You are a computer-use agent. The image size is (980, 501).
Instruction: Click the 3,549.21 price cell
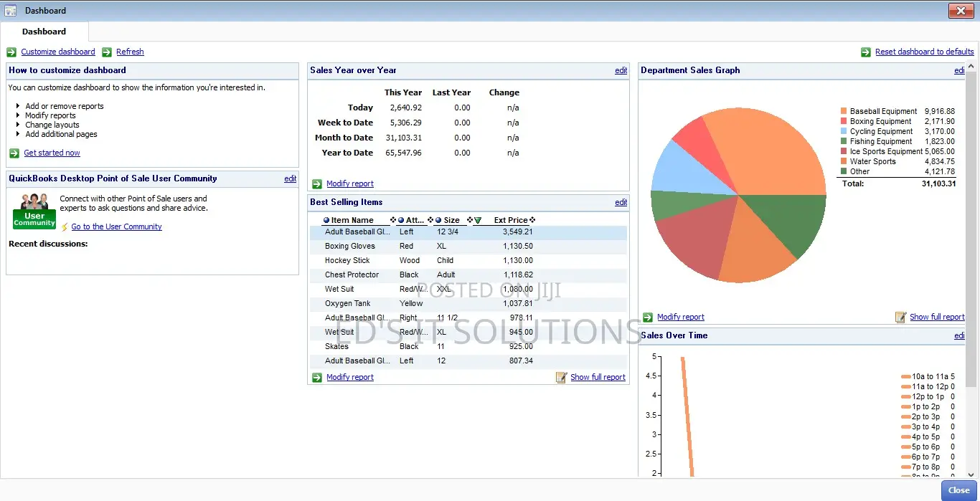click(517, 232)
